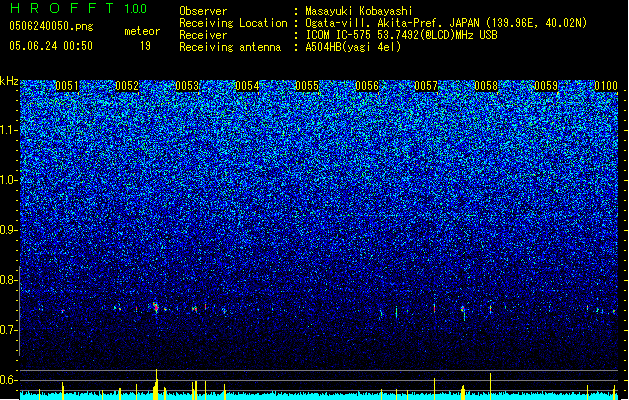Click the tallest yellow spike below the 0052 echo
629x400 pixels.
(156, 384)
